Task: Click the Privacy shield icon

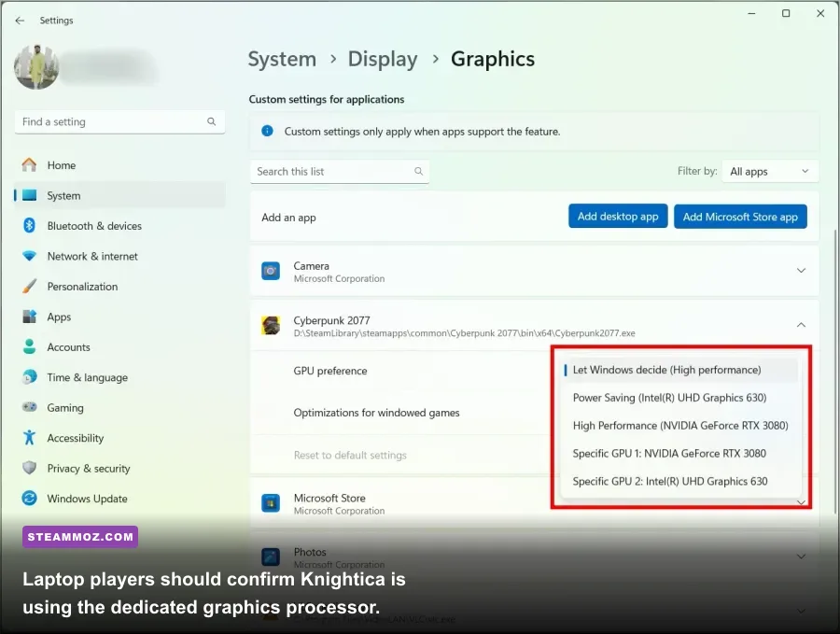Action: click(x=30, y=467)
